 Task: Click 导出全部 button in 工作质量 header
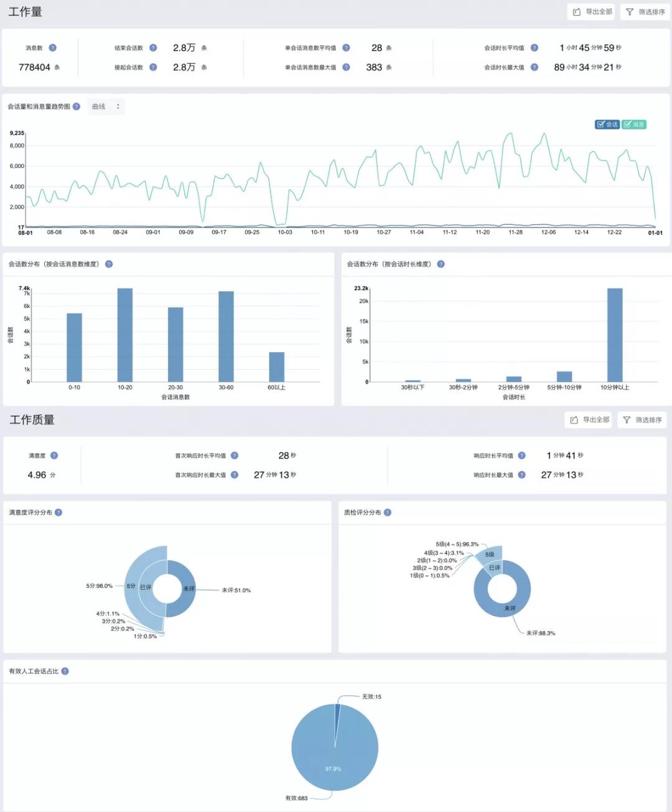(589, 420)
